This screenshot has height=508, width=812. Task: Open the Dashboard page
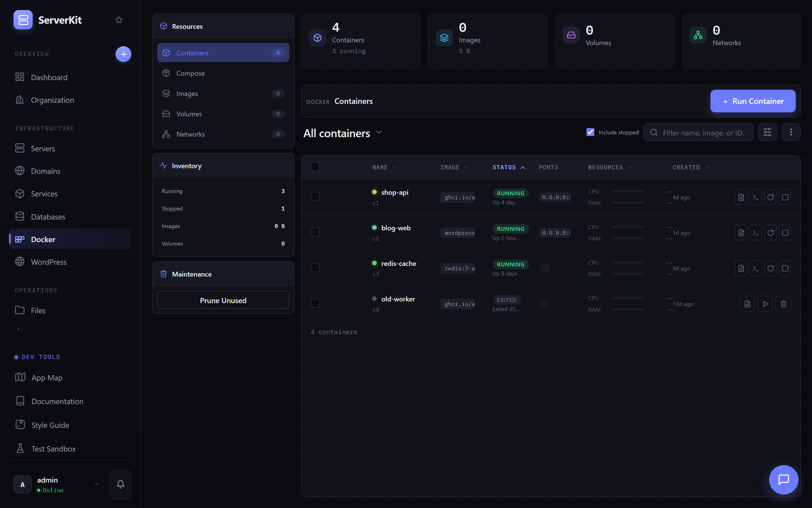pyautogui.click(x=70, y=77)
